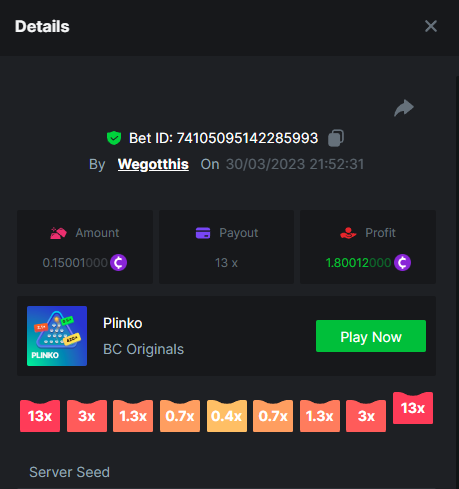Click the Profit coin currency icon
The image size is (459, 489).
coord(402,263)
